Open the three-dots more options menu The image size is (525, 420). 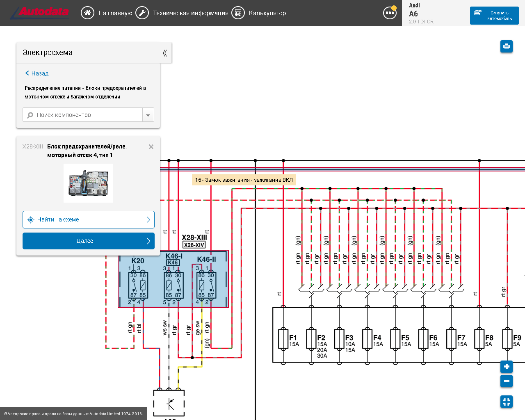(x=390, y=13)
